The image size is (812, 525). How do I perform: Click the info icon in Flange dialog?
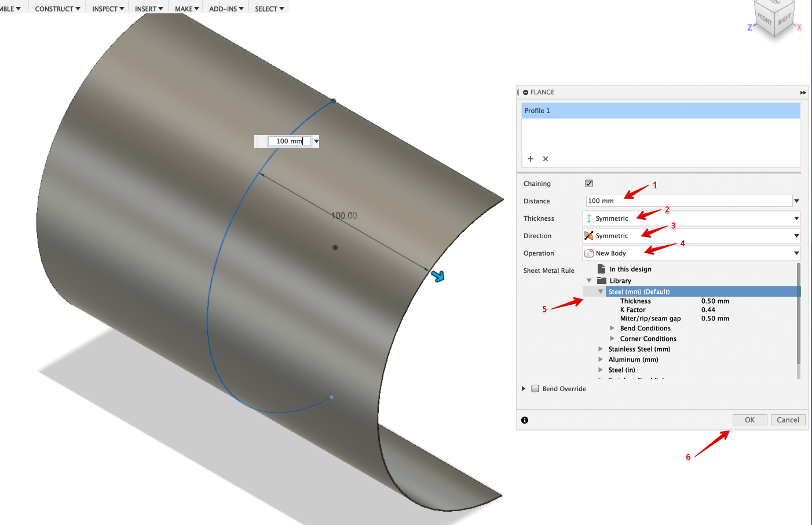tap(525, 420)
